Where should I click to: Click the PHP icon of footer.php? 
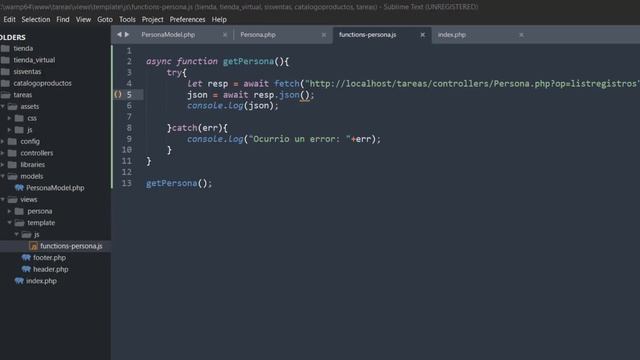[26, 258]
